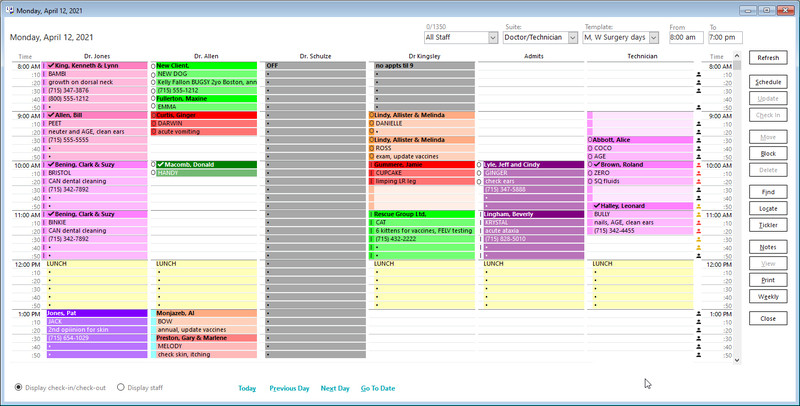
Task: Open the Tickler button
Action: 768,225
